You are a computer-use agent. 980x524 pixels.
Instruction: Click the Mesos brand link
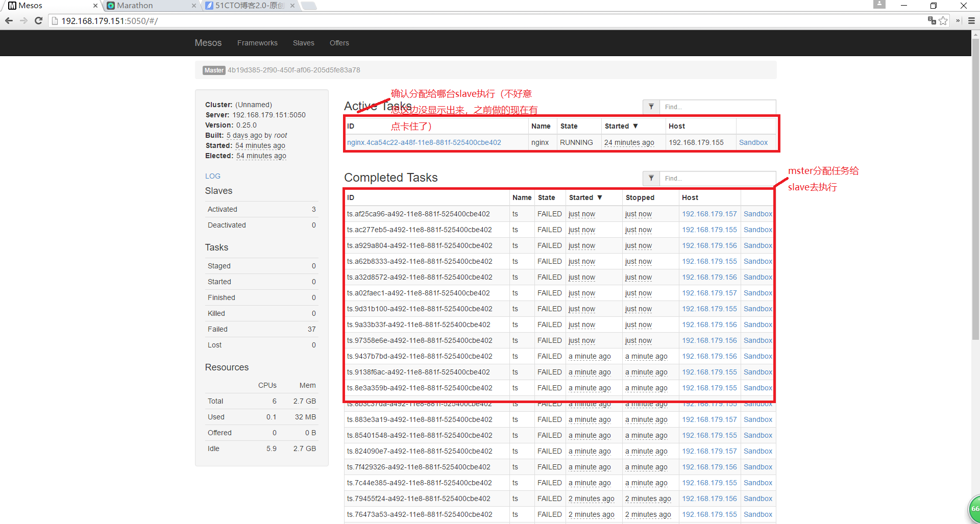pyautogui.click(x=208, y=43)
